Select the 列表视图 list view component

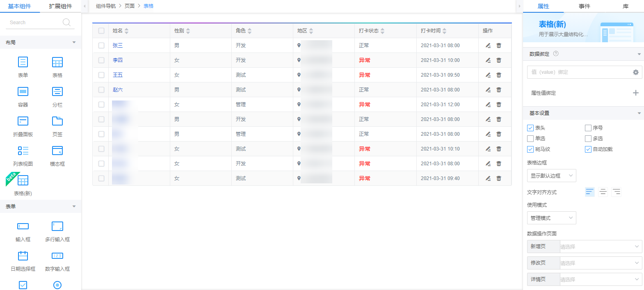23,151
